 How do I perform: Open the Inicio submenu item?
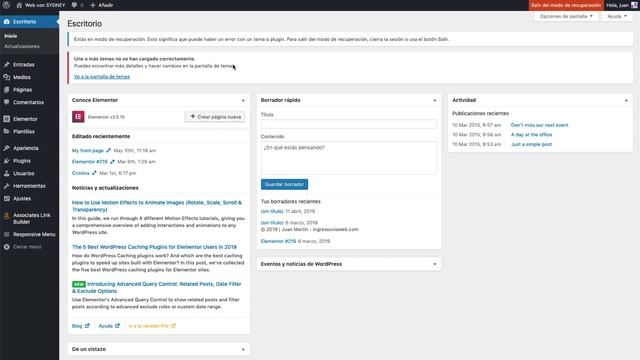(11, 36)
